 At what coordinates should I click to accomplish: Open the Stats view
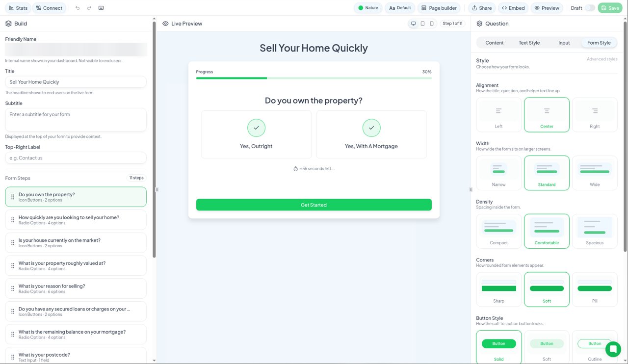[x=19, y=8]
